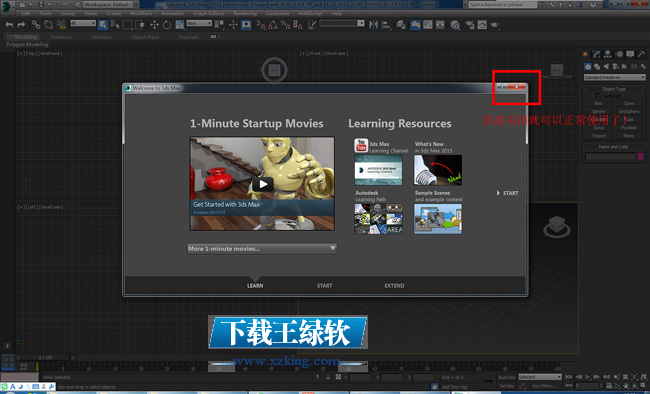Activate the Select and Move tool
650x394 pixels.
[x=154, y=25]
